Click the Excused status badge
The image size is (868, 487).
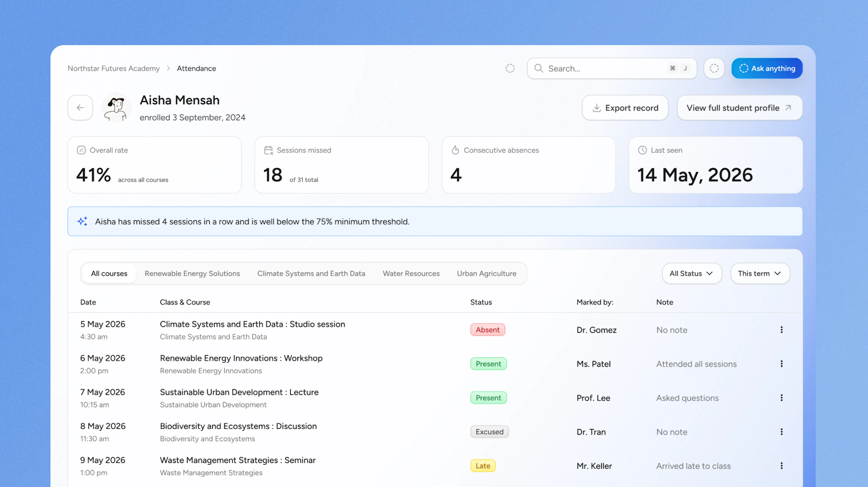click(x=490, y=432)
